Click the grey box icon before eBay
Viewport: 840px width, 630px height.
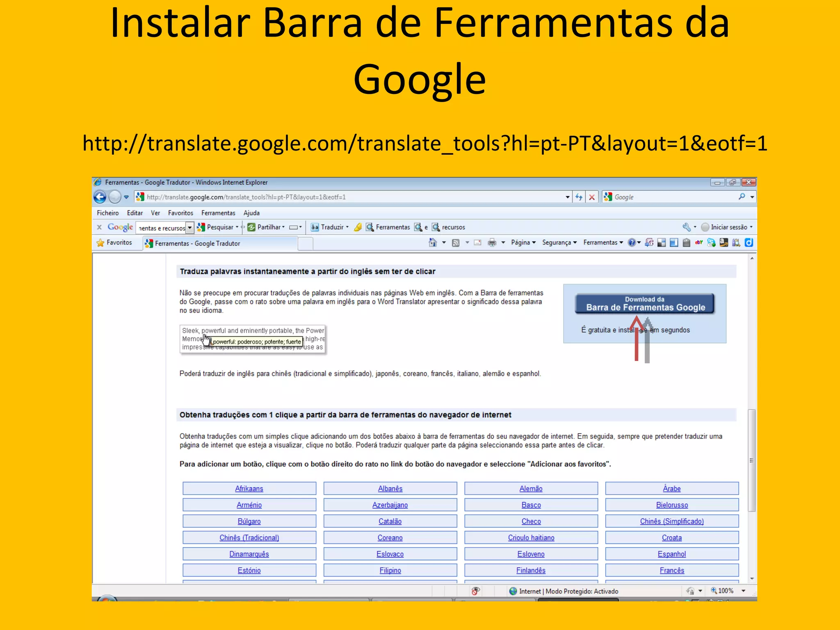pyautogui.click(x=686, y=242)
